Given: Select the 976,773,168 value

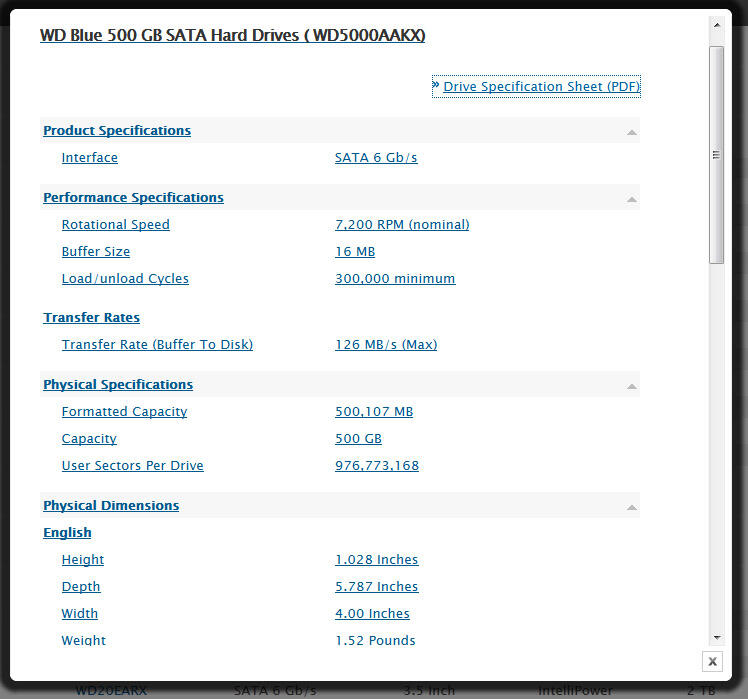Looking at the screenshot, I should coord(377,465).
